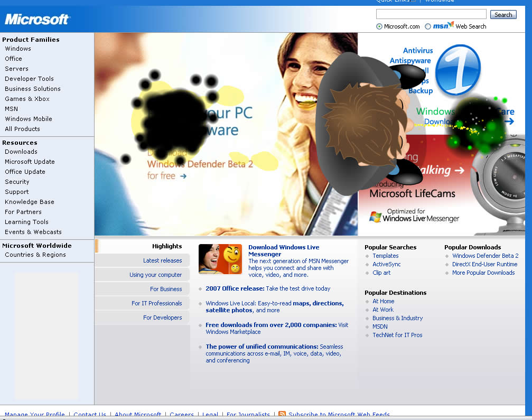Image resolution: width=532 pixels, height=420 pixels.
Task: Go to the At Home destination
Action: (x=384, y=301)
